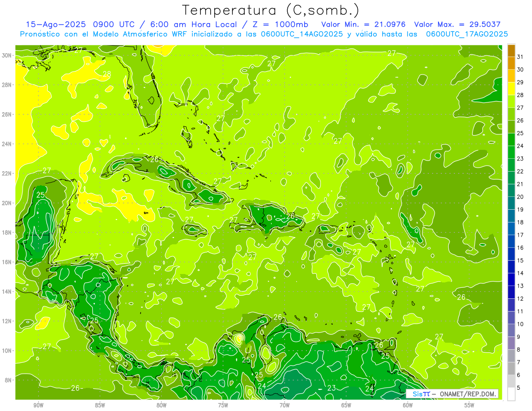Screen dimensions: 532x411
Task: Click legend value 18
Action: coord(520,222)
